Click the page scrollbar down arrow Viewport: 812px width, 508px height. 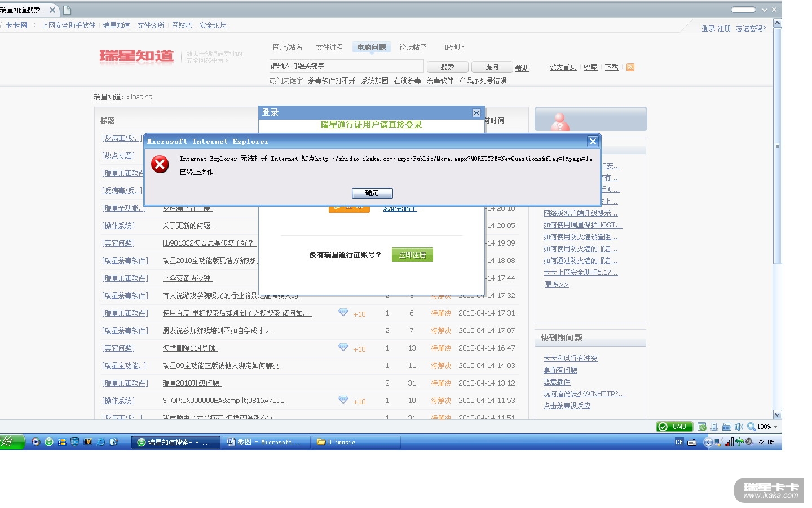pos(778,414)
